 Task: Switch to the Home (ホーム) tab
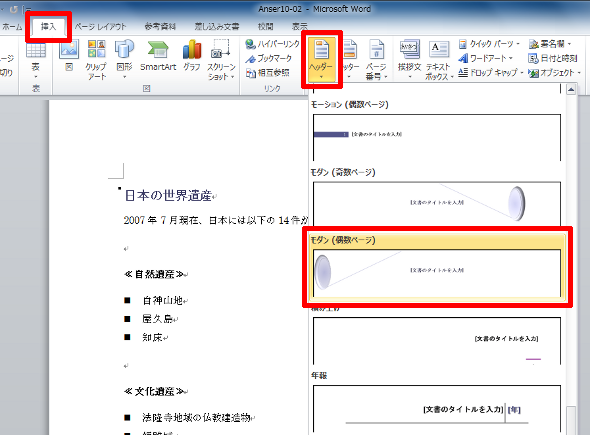click(12, 27)
